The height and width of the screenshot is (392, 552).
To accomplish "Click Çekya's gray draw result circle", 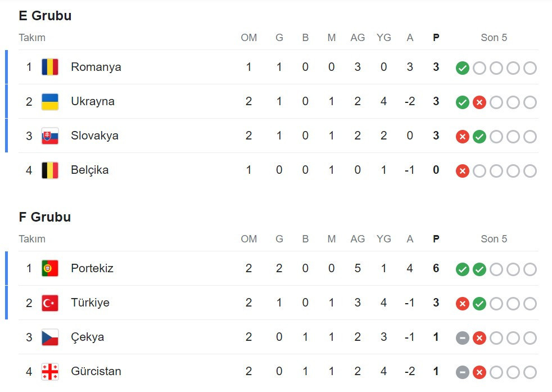I will [462, 338].
